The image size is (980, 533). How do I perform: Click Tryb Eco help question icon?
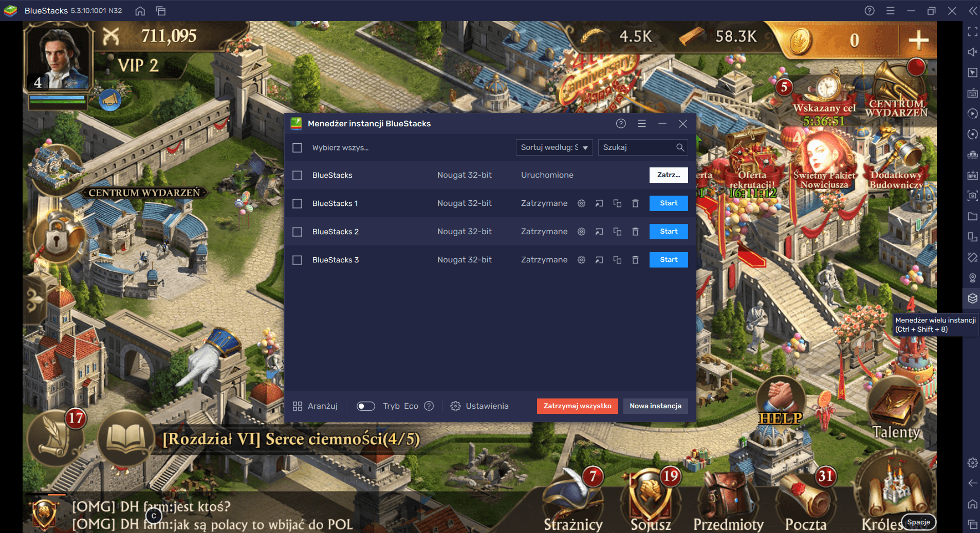click(x=429, y=406)
